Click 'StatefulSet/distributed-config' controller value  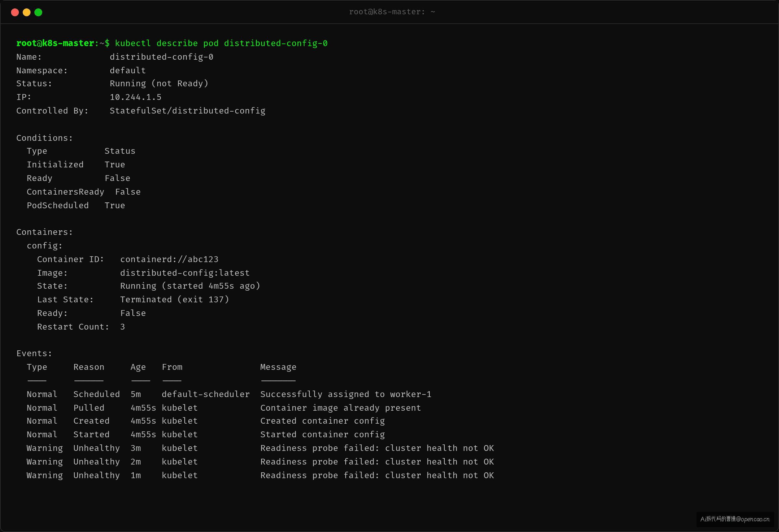(188, 111)
